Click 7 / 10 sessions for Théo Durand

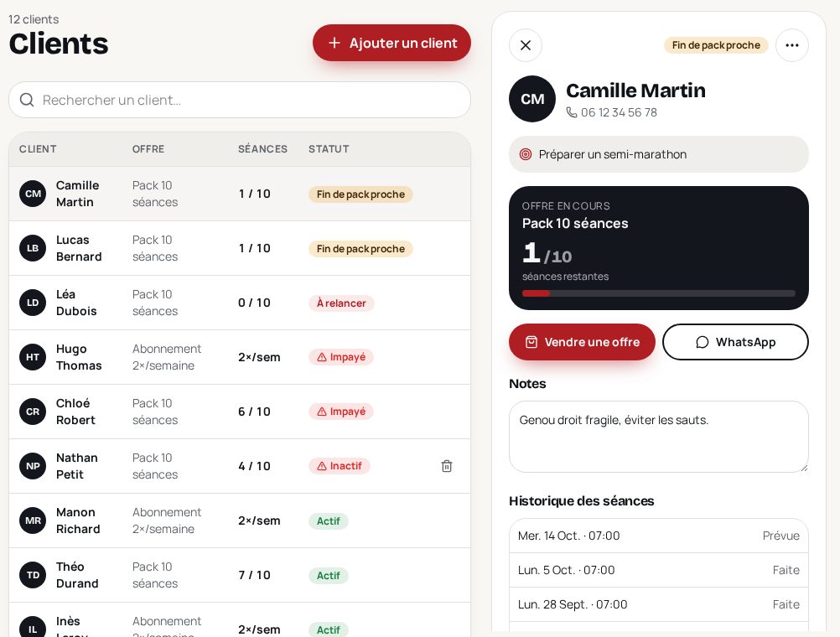(x=254, y=575)
